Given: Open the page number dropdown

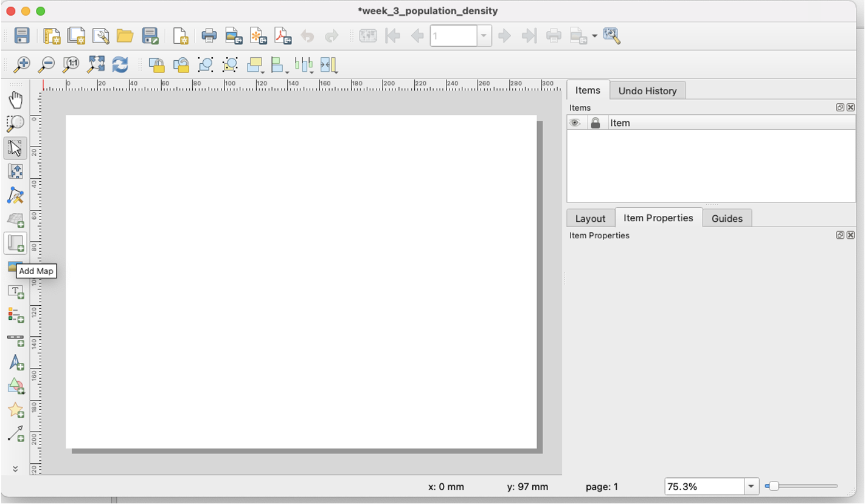Looking at the screenshot, I should (484, 35).
